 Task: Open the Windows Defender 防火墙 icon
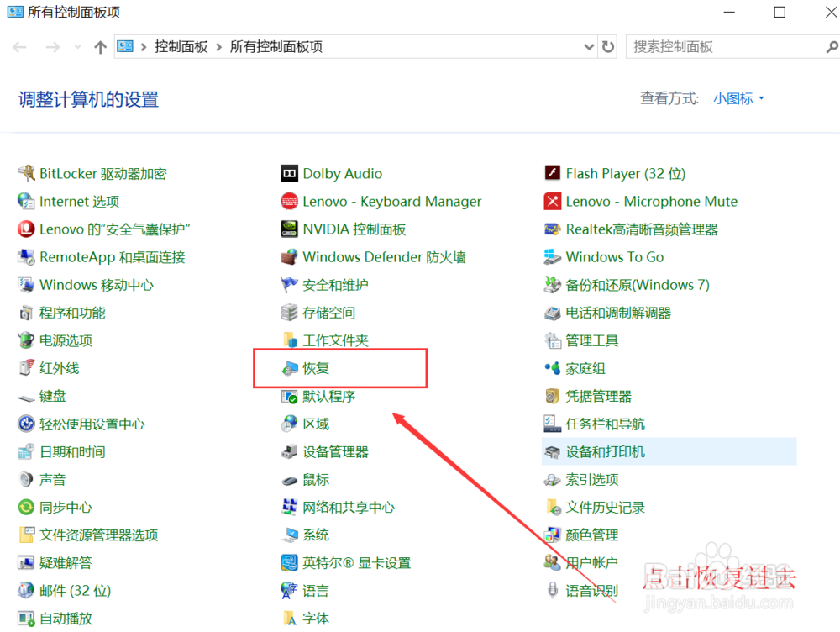pos(289,257)
